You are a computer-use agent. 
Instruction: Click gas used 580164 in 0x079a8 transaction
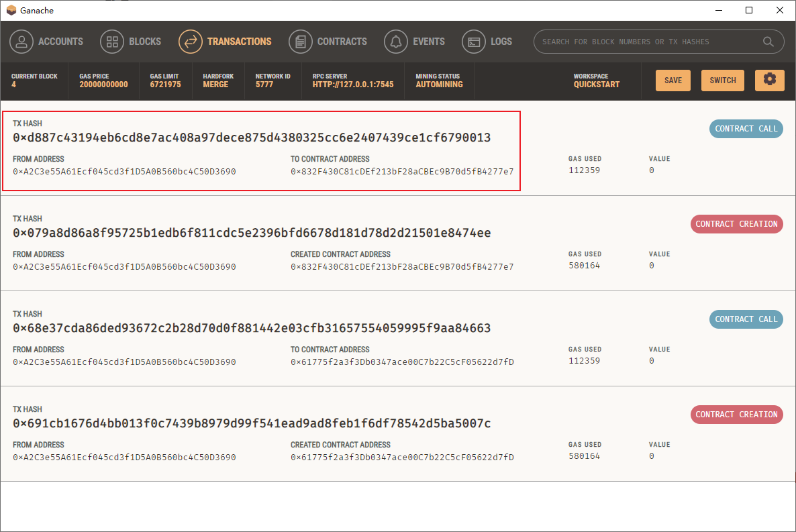(x=585, y=266)
